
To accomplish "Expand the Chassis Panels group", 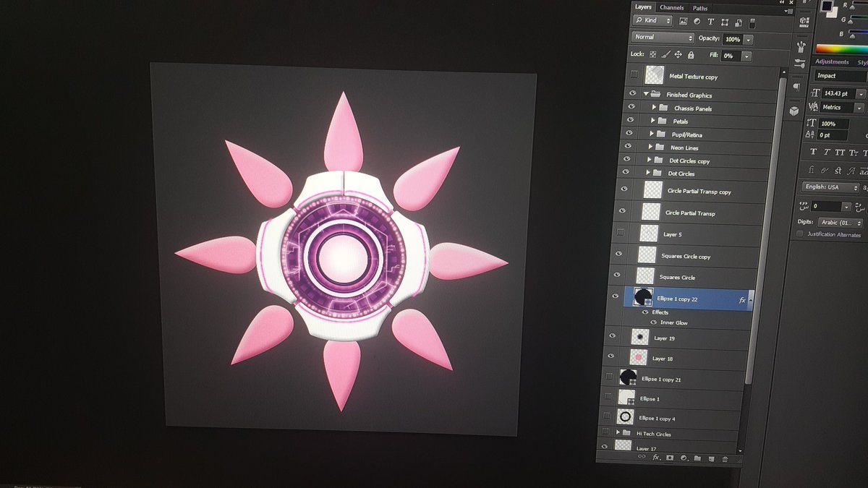I will [x=654, y=108].
